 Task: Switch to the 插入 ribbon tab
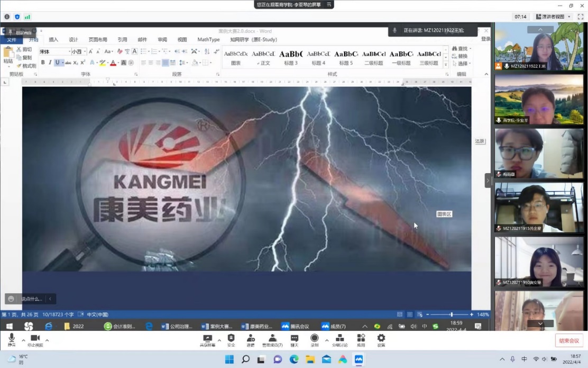coord(53,40)
